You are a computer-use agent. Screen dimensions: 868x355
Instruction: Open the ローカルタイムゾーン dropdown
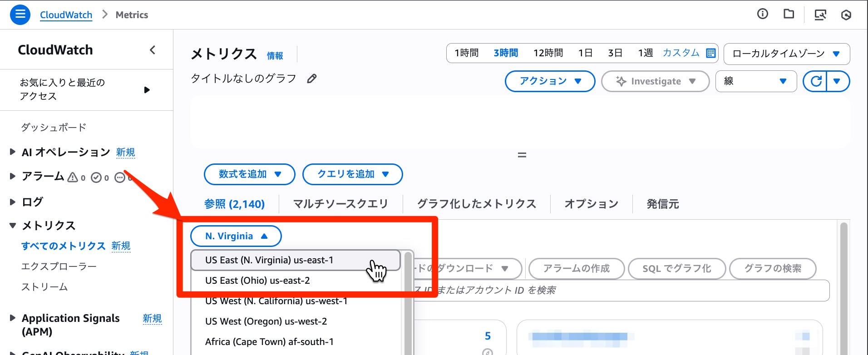(787, 54)
